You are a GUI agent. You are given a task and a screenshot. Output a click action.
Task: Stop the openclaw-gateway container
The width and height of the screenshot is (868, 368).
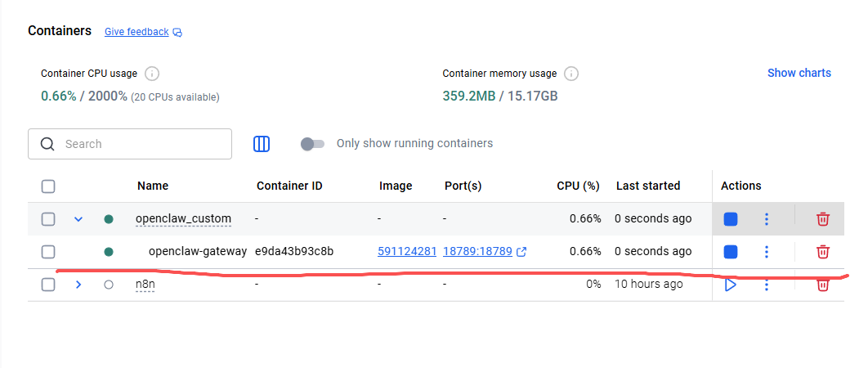pyautogui.click(x=731, y=252)
